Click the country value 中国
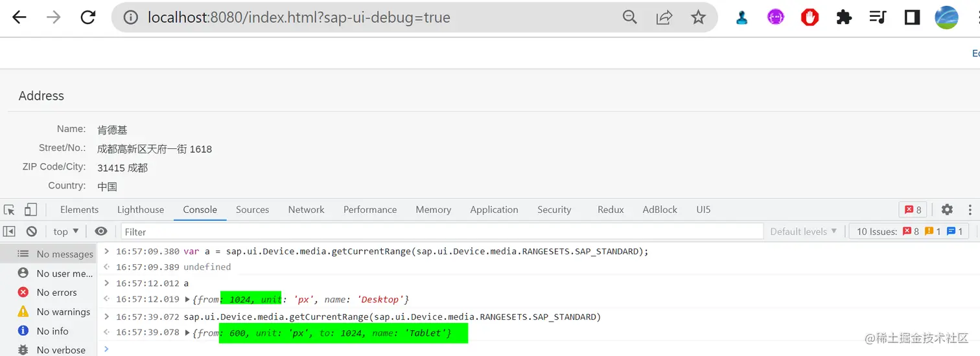Screen dimensions: 980x356 [108, 186]
